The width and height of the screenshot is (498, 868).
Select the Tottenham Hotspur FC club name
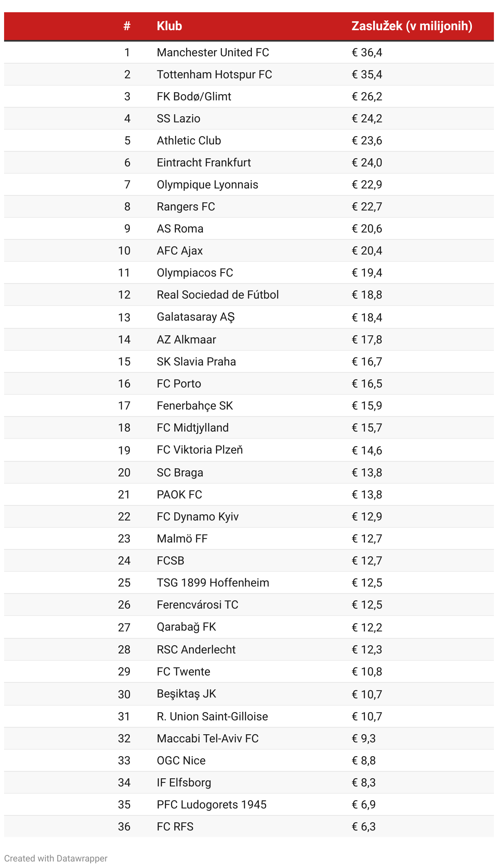[x=214, y=74]
